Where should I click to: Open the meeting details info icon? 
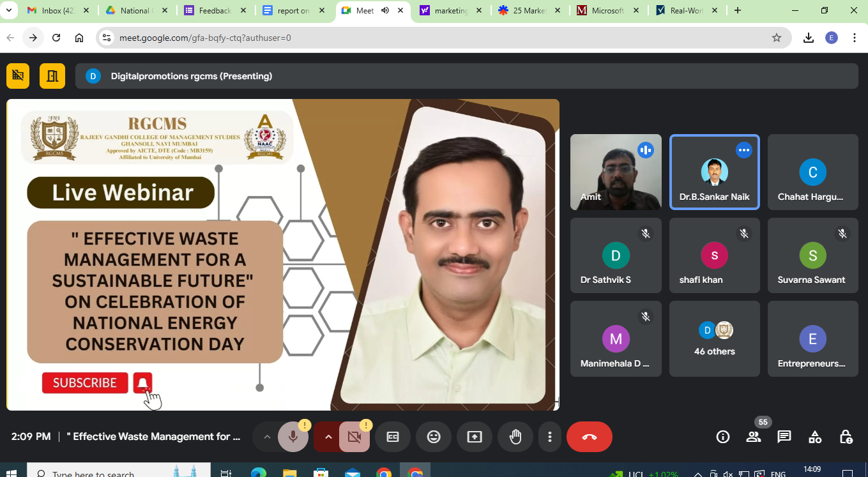tap(722, 437)
